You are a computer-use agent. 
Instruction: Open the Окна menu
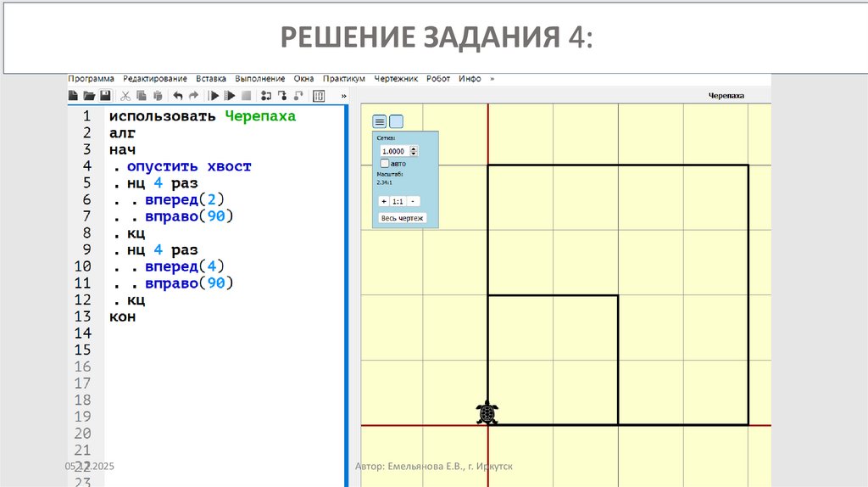(304, 79)
